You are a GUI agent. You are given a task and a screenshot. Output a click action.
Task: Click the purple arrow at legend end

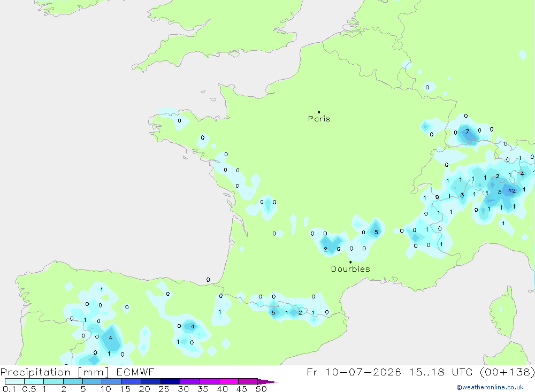[267, 381]
